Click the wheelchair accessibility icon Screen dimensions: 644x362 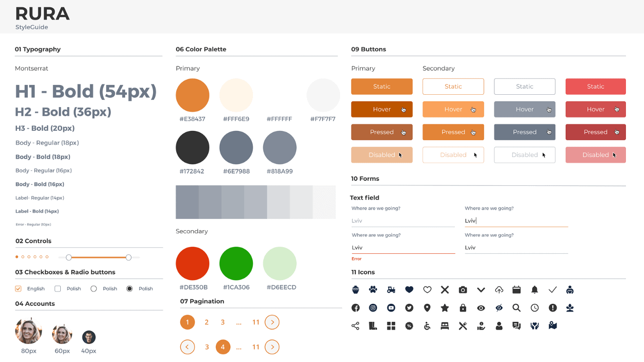pos(427,326)
